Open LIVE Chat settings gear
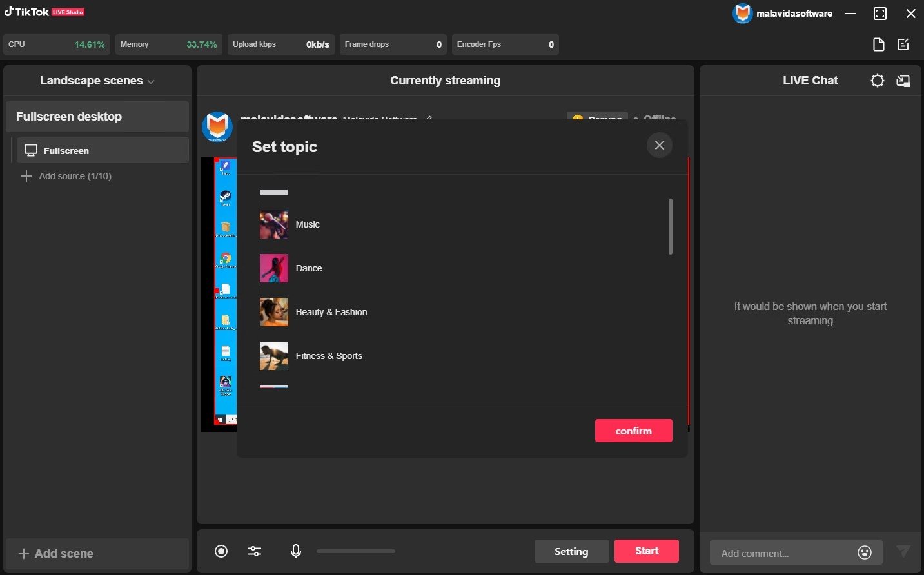Viewport: 924px width, 575px height. (877, 81)
